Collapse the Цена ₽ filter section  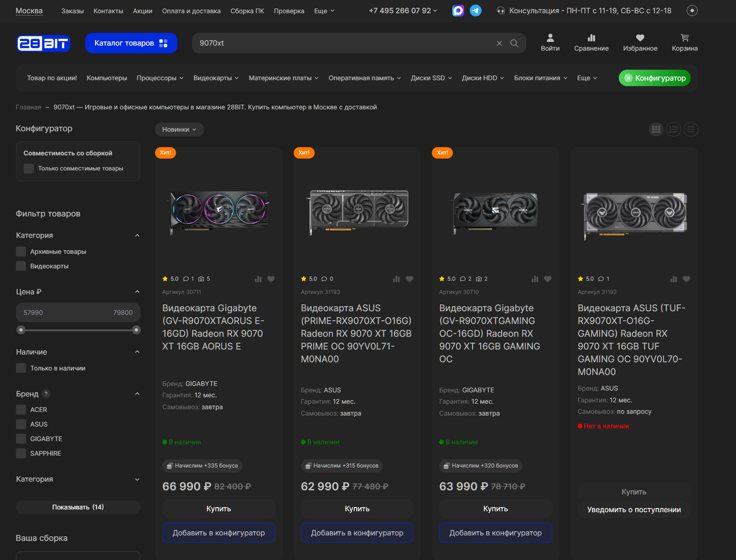click(x=137, y=292)
